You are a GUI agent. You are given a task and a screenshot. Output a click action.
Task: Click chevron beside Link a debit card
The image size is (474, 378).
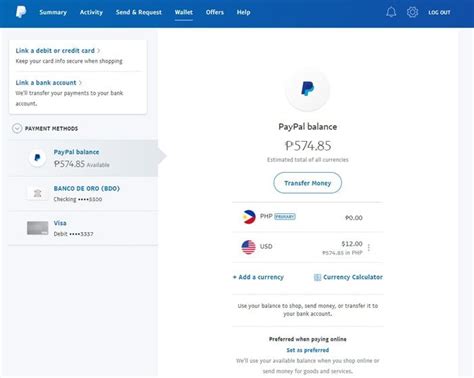99,51
